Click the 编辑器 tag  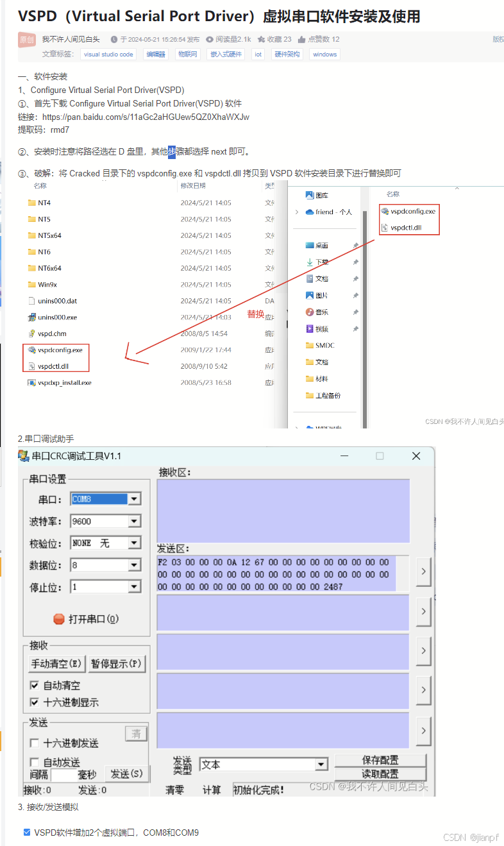click(156, 55)
